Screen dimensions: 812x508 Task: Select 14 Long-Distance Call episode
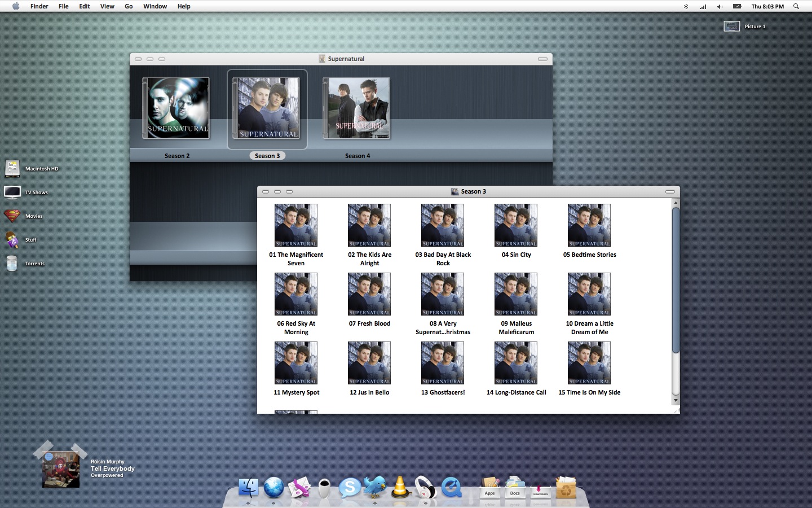(516, 363)
